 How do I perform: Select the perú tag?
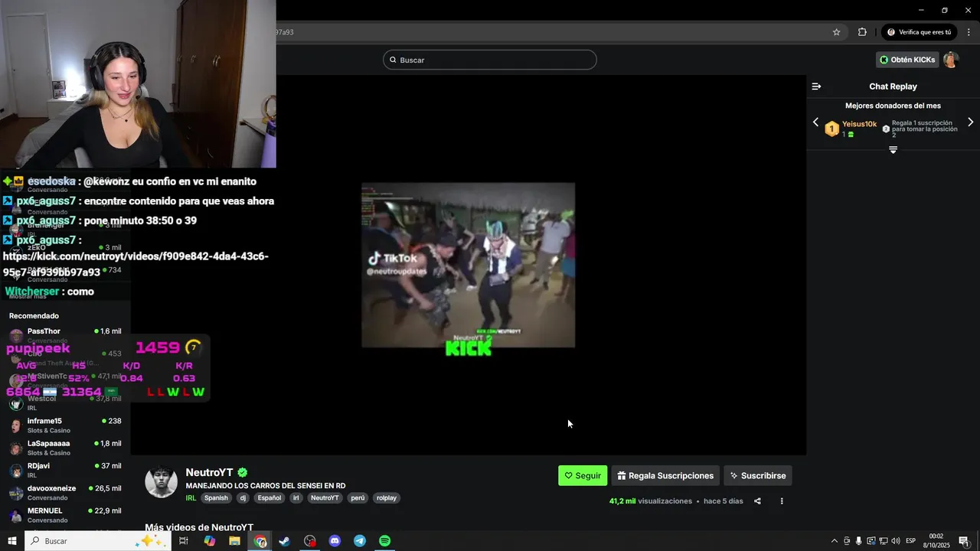pyautogui.click(x=358, y=497)
